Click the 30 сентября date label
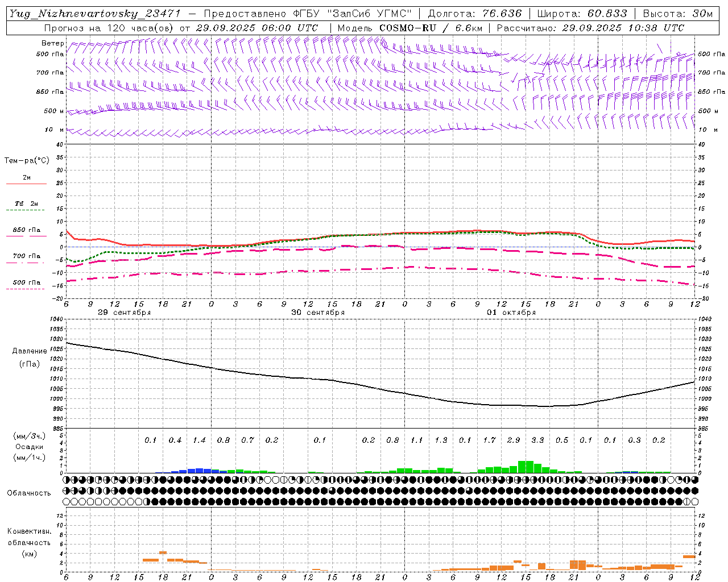Viewport: 728px width, 582px height. (x=318, y=313)
